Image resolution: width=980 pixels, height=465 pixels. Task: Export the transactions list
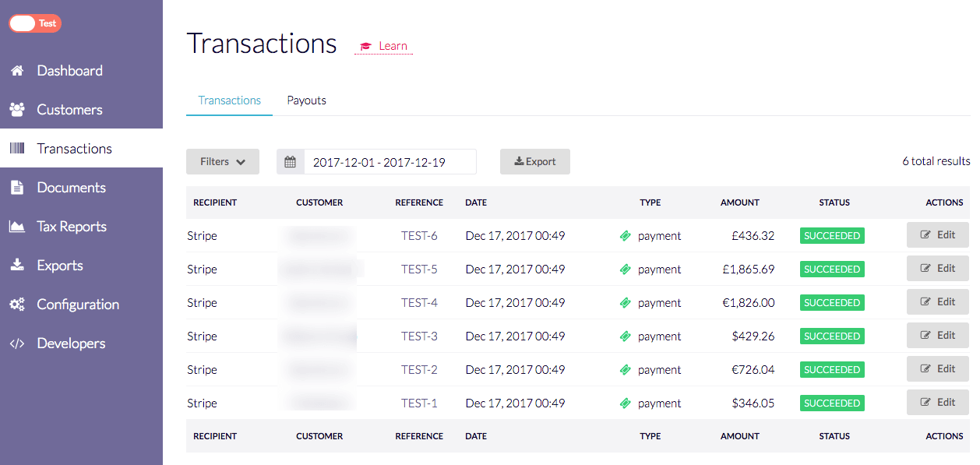(x=535, y=162)
